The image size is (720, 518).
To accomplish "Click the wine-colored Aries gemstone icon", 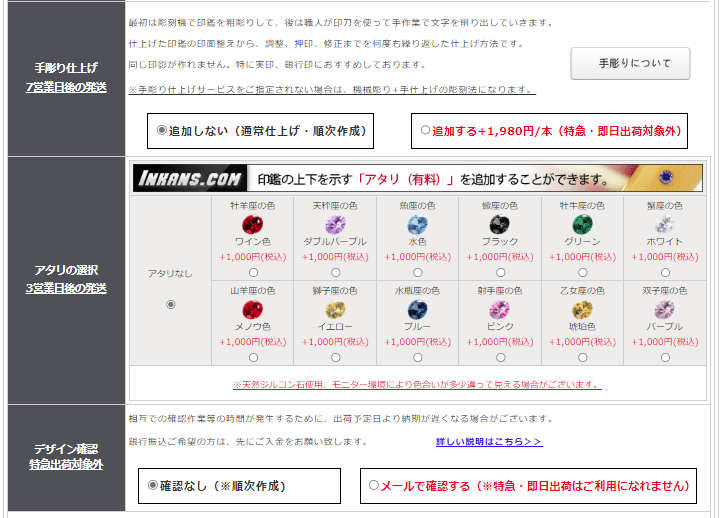I will click(x=253, y=225).
